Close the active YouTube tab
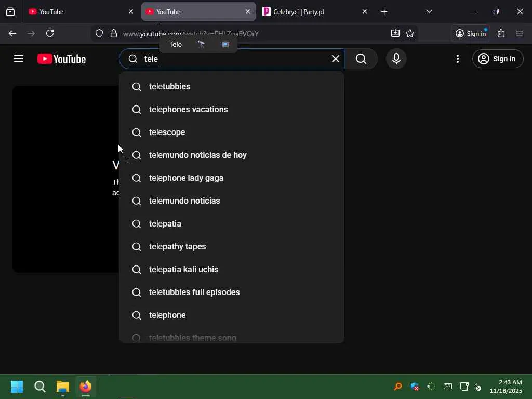The width and height of the screenshot is (532, 399). pyautogui.click(x=248, y=11)
